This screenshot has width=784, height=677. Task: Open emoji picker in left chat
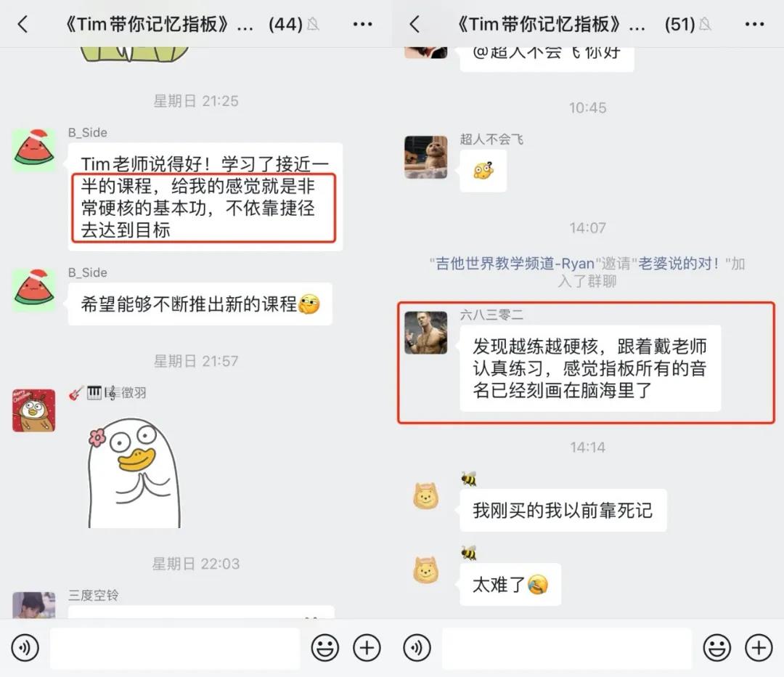[x=325, y=647]
